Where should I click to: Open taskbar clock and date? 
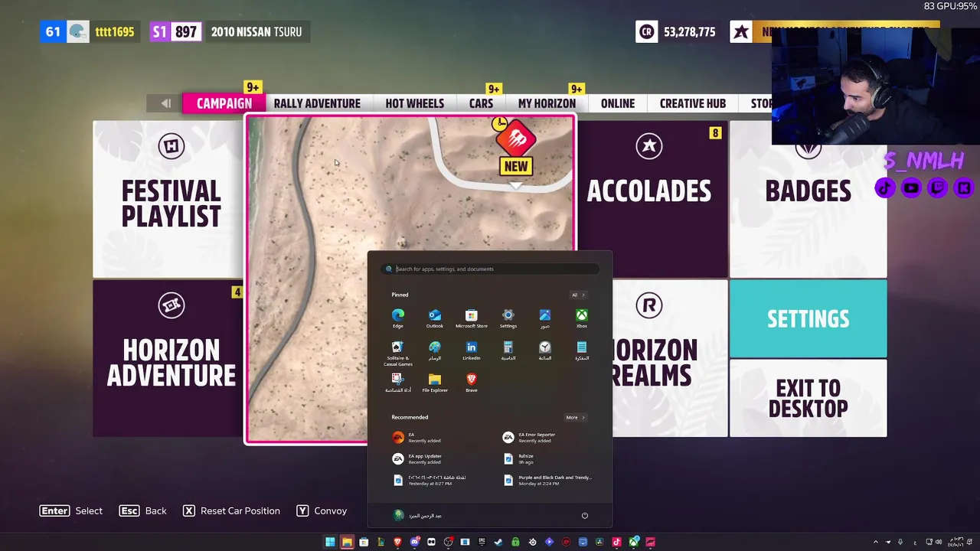tap(955, 542)
